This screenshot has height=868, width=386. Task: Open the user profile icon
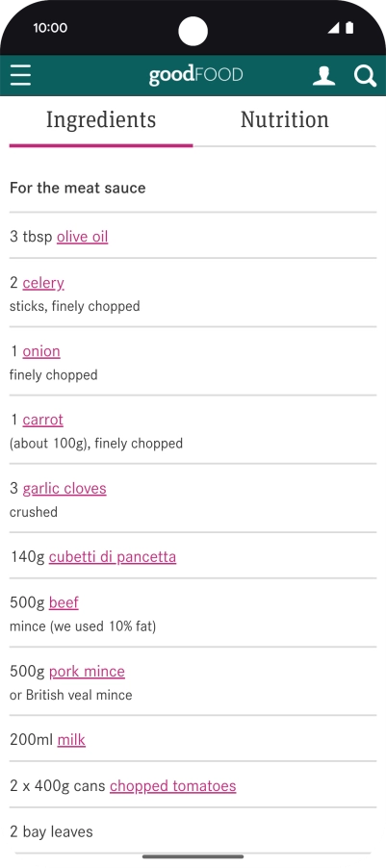click(x=324, y=75)
